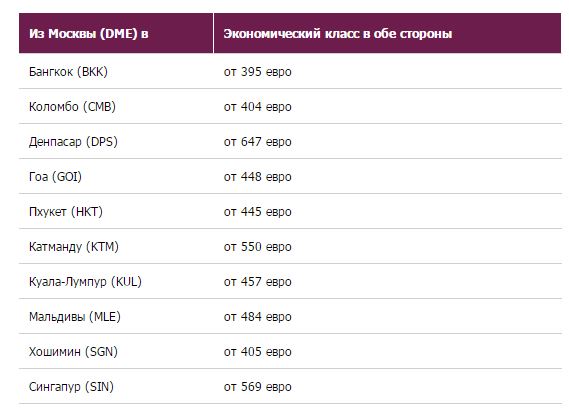Click the 'Экономический класс в обе стороны' header
The height and width of the screenshot is (411, 569).
(x=338, y=34)
